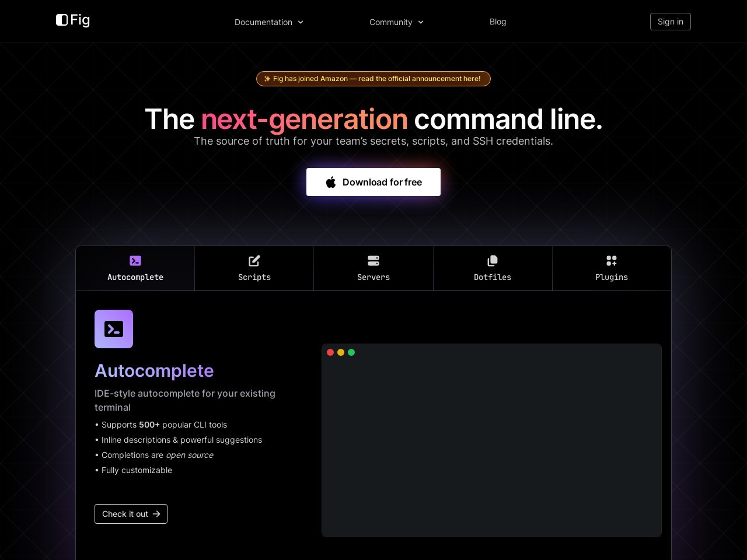This screenshot has width=747, height=560.
Task: Click the Sign in button
Action: [x=671, y=22]
